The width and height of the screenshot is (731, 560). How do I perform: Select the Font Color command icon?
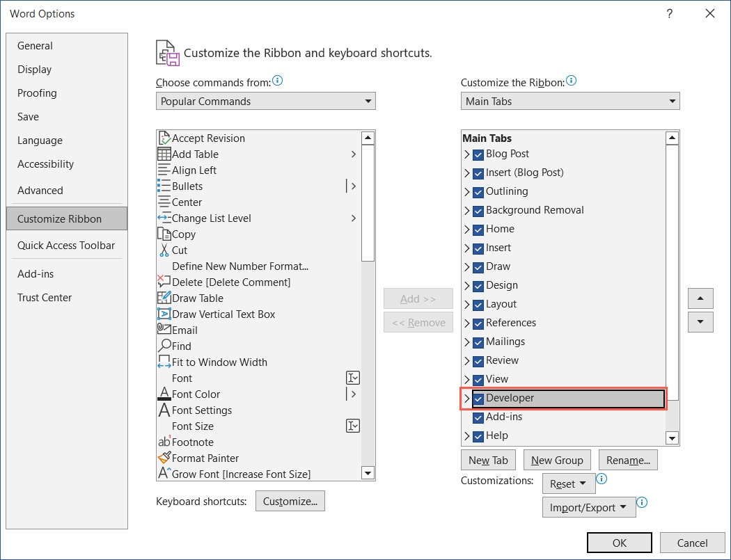coord(164,394)
